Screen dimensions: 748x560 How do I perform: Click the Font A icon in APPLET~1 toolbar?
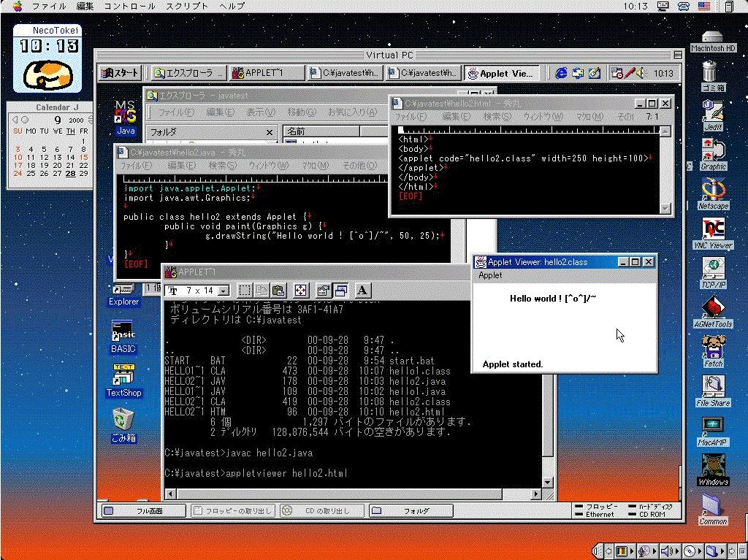pos(362,290)
